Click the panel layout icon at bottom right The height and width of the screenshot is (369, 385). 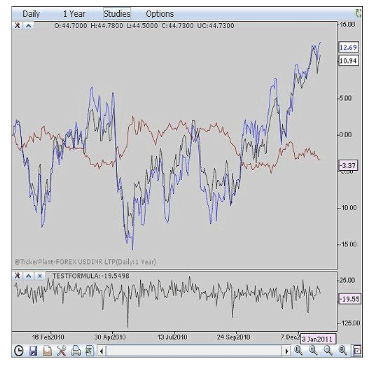click(x=357, y=350)
